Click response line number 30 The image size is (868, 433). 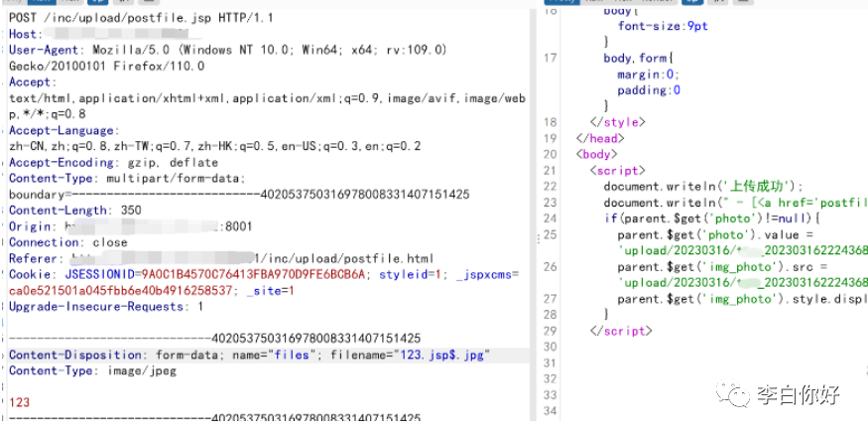coord(550,347)
